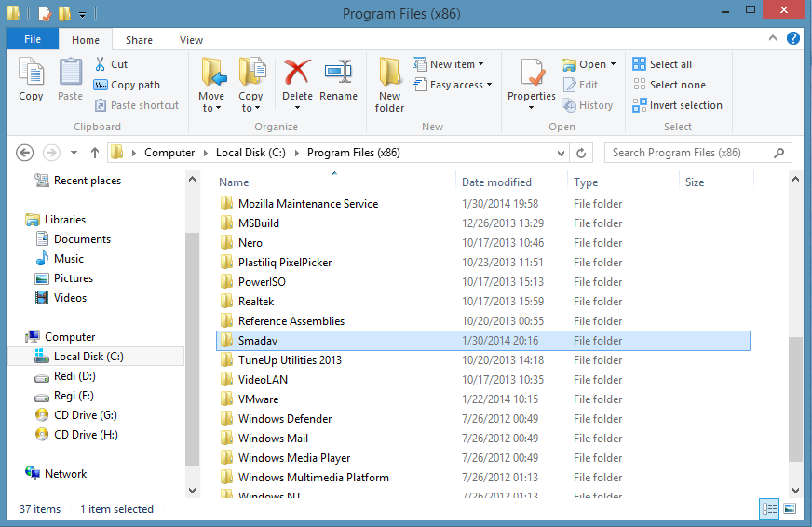Image resolution: width=812 pixels, height=527 pixels.
Task: Click Computer in address path
Action: [x=169, y=153]
